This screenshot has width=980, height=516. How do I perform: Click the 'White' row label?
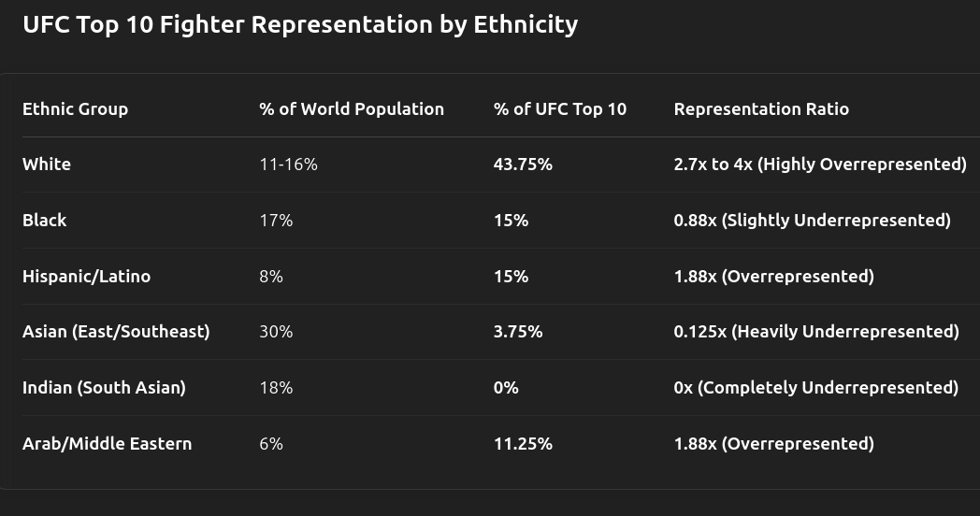(47, 164)
